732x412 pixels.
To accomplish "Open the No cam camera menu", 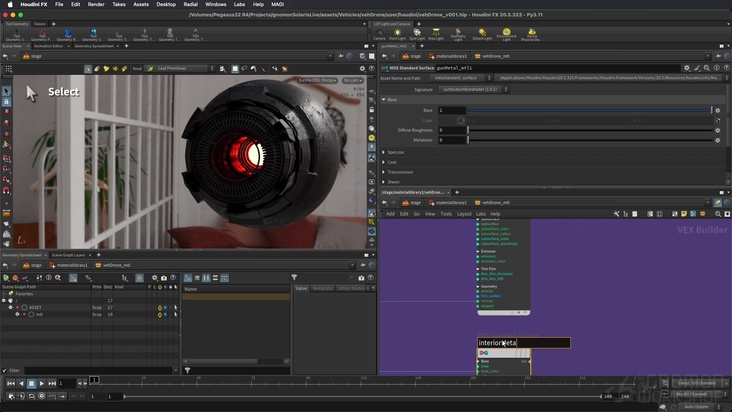I will (352, 80).
